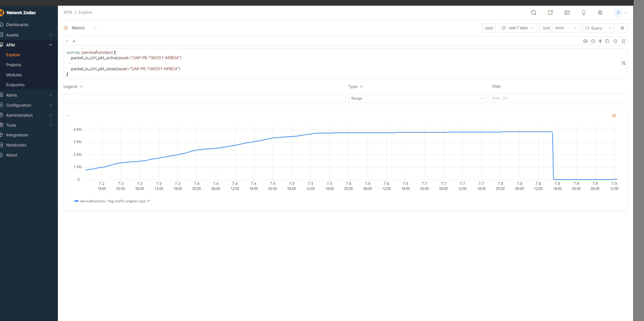
Task: Toggle the chart layers stack icon
Action: (614, 116)
